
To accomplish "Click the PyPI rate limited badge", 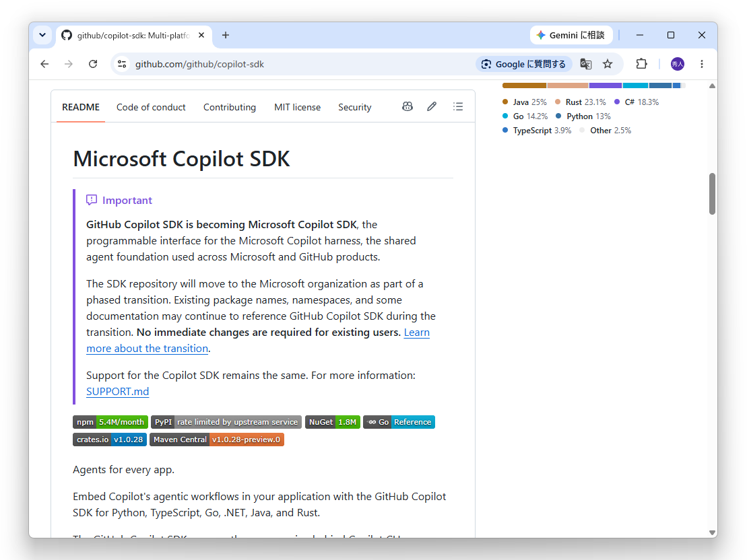I will coord(226,422).
